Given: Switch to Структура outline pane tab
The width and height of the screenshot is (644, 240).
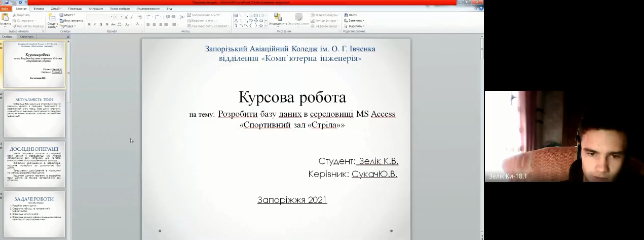Looking at the screenshot, I should coord(27,37).
